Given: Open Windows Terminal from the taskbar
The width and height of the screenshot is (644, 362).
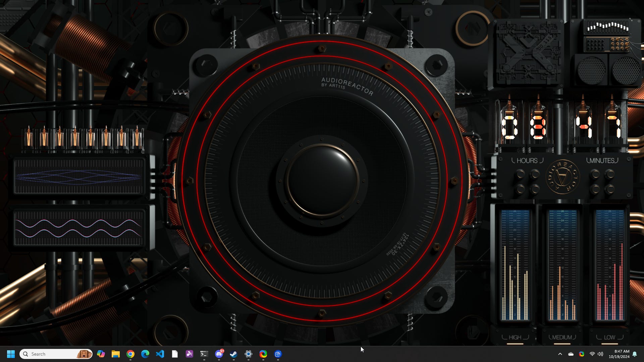Looking at the screenshot, I should click(x=204, y=354).
